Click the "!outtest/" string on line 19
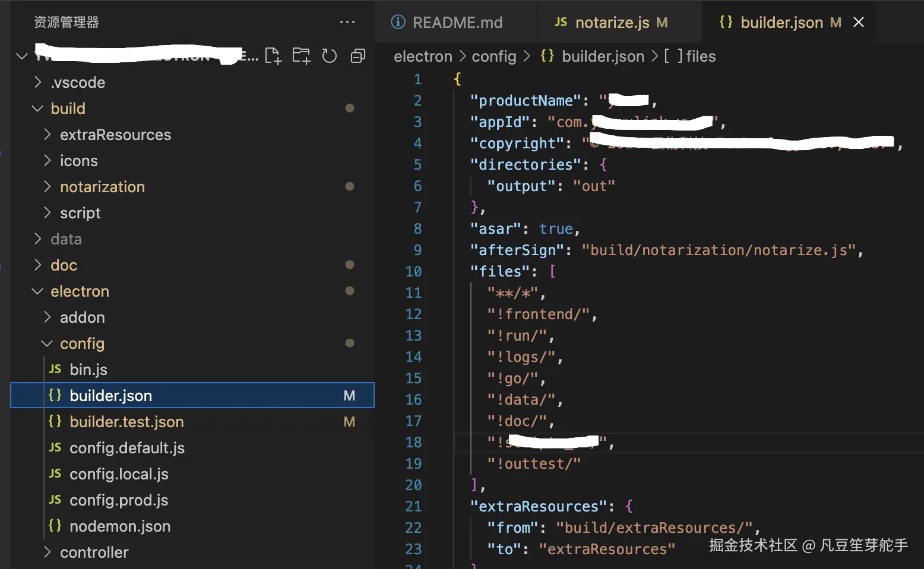This screenshot has width=924, height=569. (x=534, y=463)
